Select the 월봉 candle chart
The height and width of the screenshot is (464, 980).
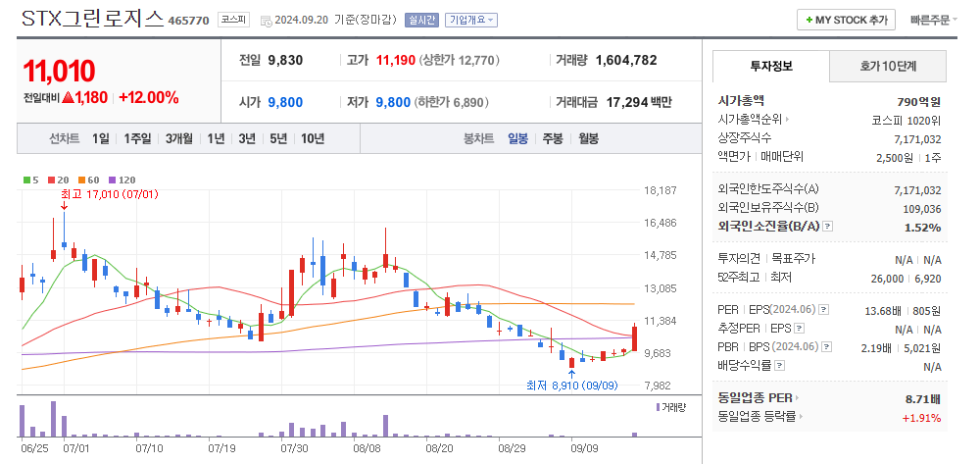click(588, 139)
